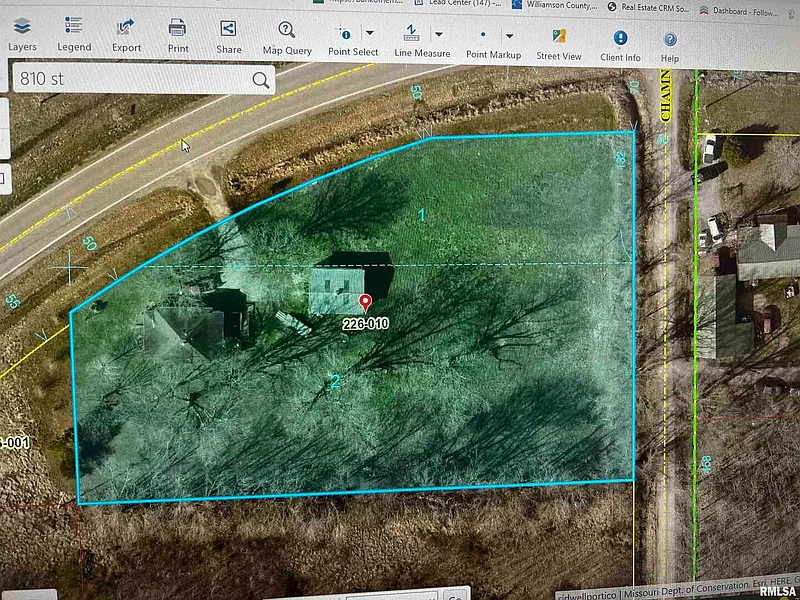Open Client Info
This screenshot has width=800, height=600.
pos(620,44)
